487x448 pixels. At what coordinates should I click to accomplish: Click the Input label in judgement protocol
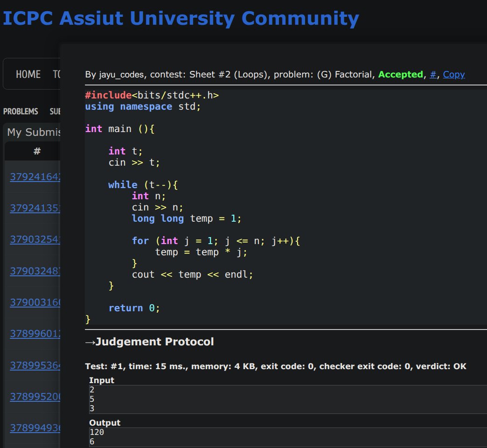[102, 380]
